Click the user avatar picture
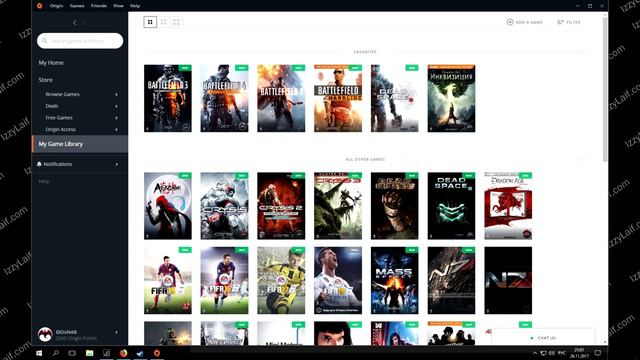Screen dimensions: 640x360 pyautogui.click(x=45, y=334)
